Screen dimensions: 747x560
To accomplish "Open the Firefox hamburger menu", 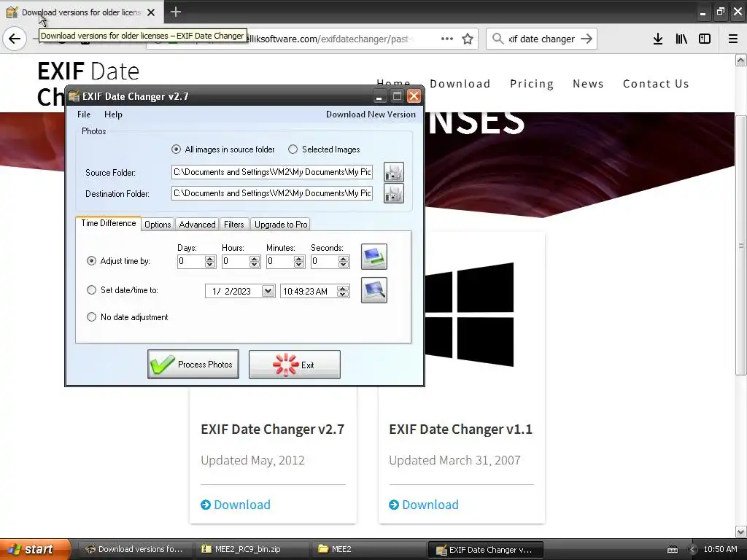I will [x=733, y=39].
